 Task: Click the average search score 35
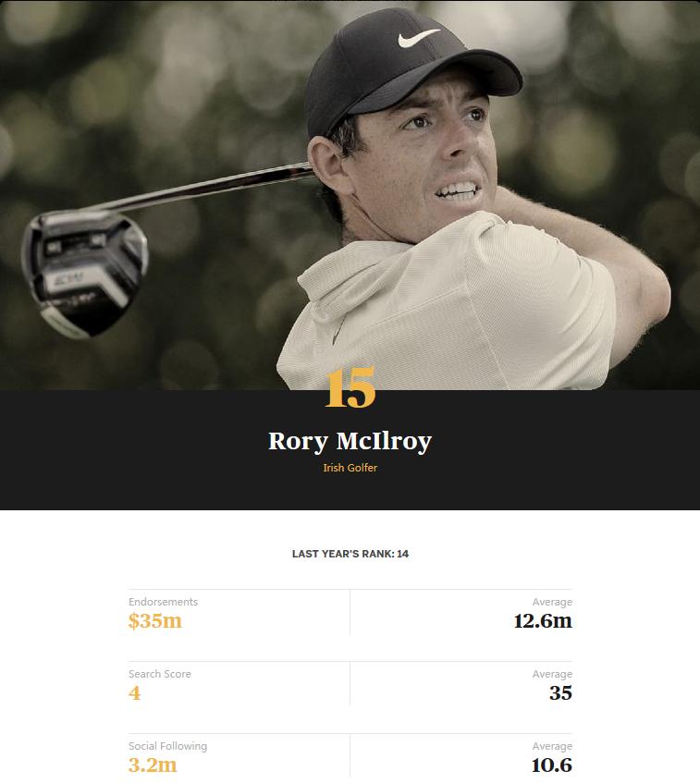coord(560,693)
